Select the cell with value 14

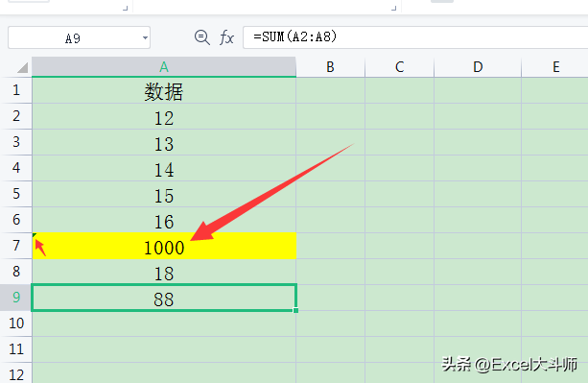164,168
